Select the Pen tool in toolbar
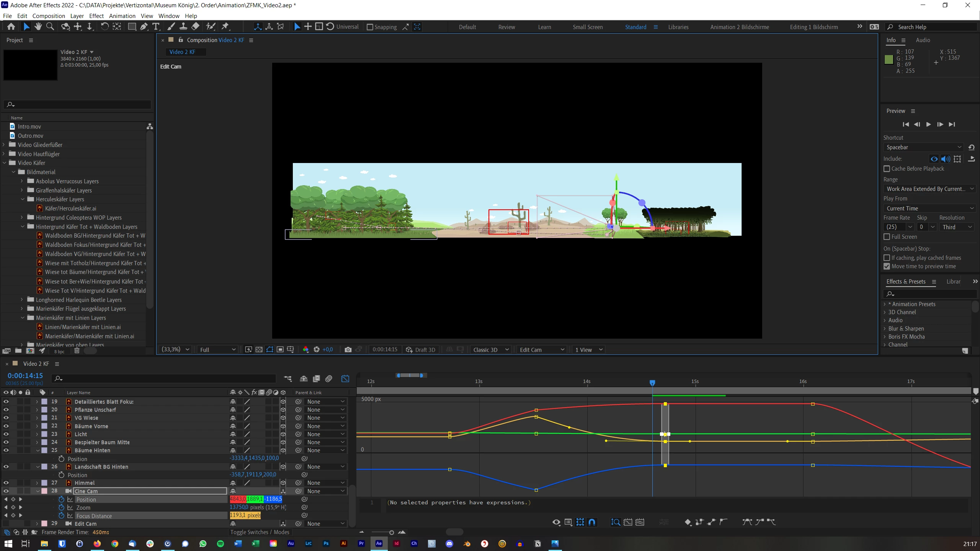Screen dimensions: 980x551 click(144, 27)
